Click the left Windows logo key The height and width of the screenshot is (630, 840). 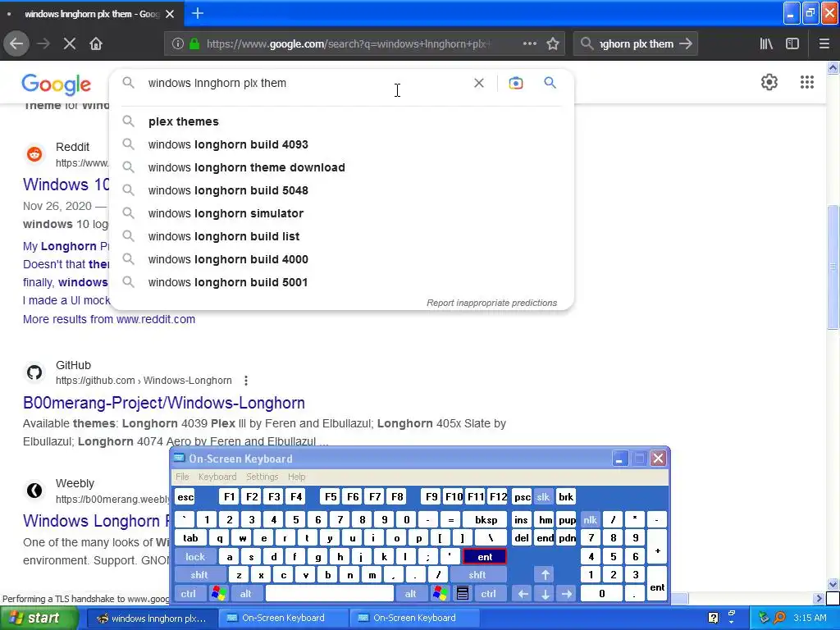tap(218, 594)
